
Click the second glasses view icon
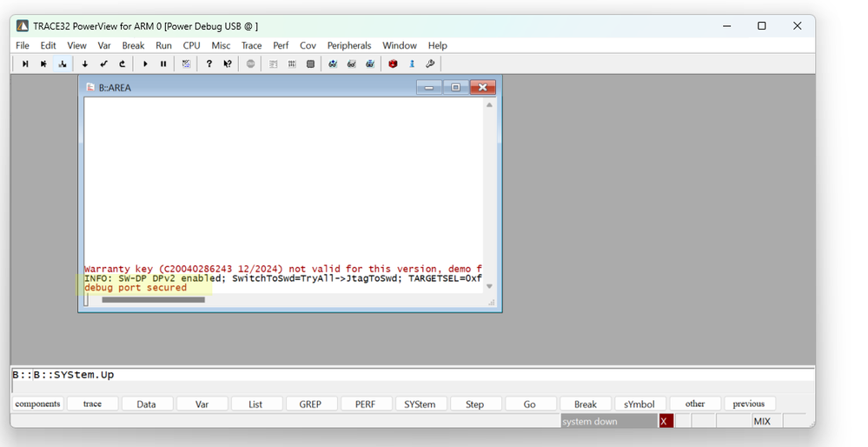pos(352,64)
